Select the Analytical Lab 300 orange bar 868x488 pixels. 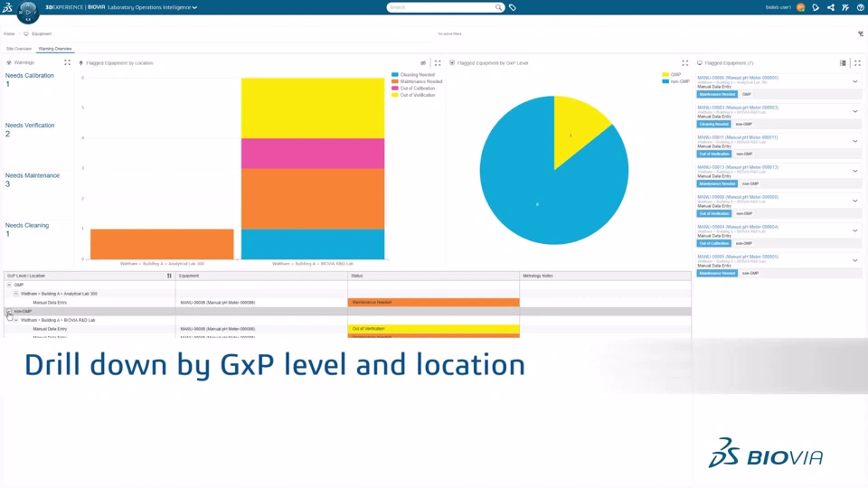(x=162, y=244)
